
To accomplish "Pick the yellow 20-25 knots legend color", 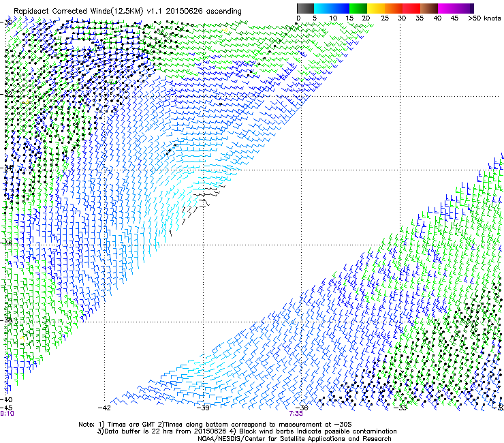I will pyautogui.click(x=376, y=8).
